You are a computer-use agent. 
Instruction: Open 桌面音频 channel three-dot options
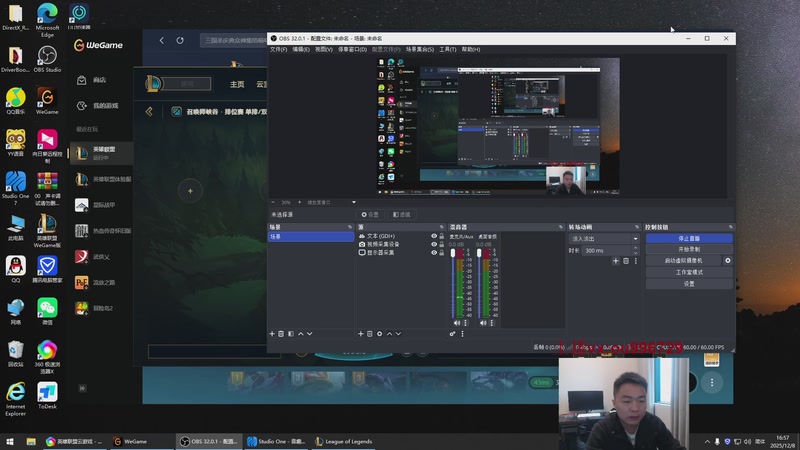click(x=492, y=322)
